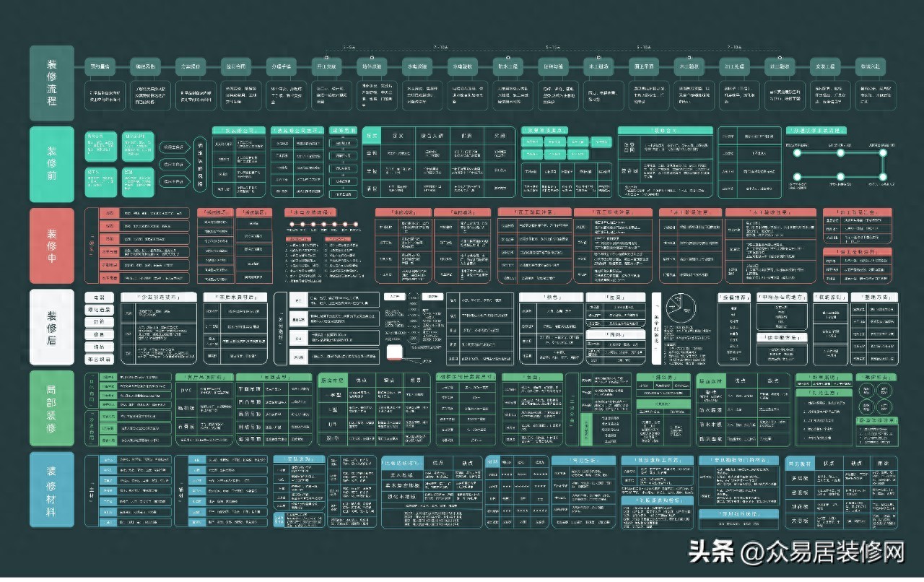
Task: Click 大芯板 row in materials table
Action: click(800, 520)
